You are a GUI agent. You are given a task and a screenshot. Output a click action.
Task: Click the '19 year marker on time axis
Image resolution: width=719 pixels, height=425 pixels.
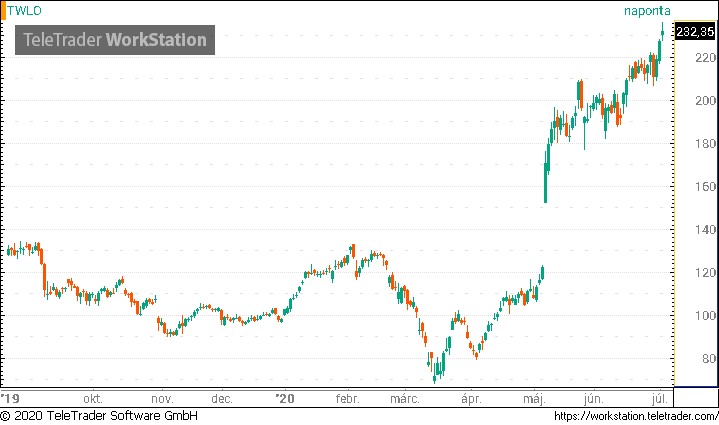click(10, 398)
